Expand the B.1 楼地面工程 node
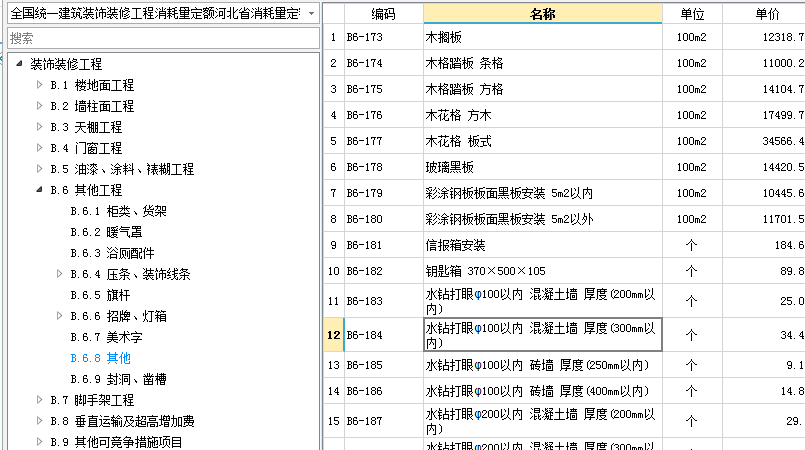The height and width of the screenshot is (450, 805). [40, 85]
